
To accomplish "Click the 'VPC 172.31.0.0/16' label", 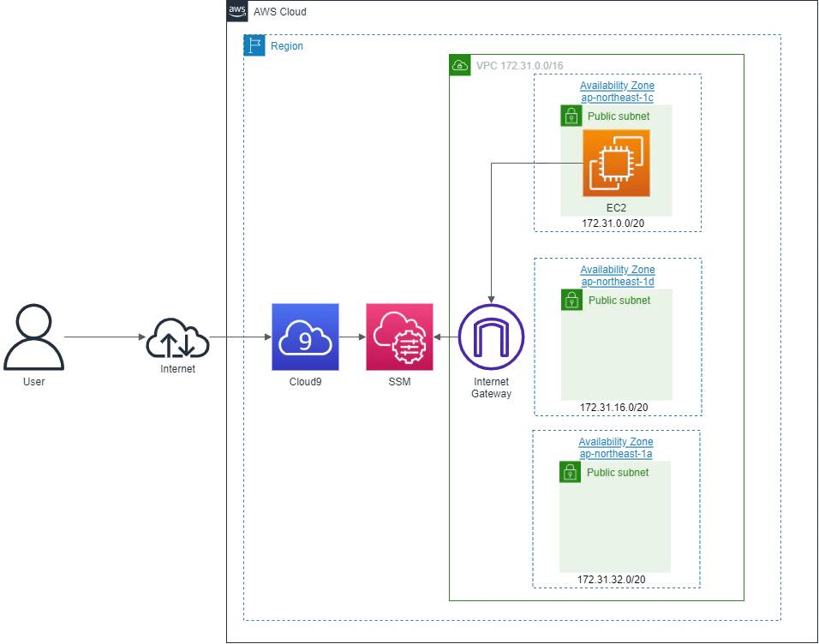I will [x=520, y=66].
